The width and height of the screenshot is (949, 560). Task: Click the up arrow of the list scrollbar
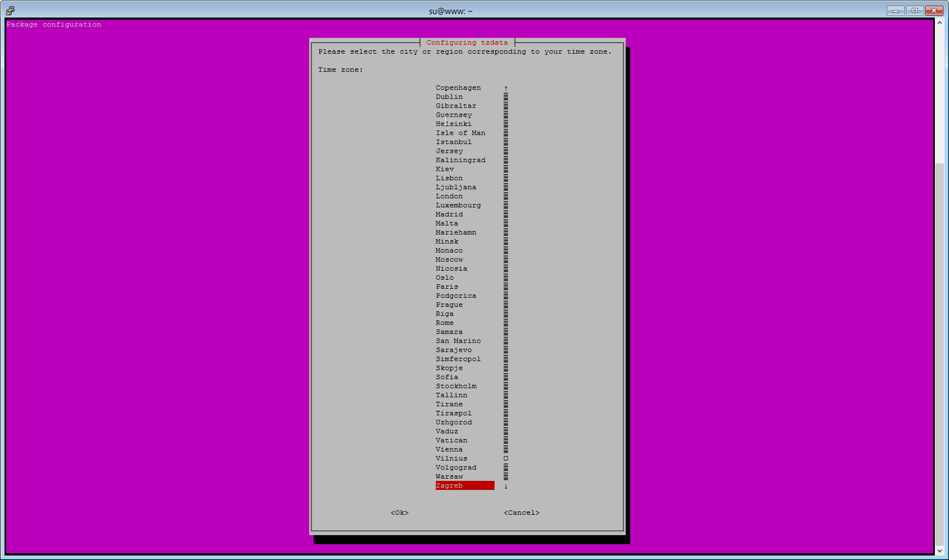pyautogui.click(x=506, y=88)
